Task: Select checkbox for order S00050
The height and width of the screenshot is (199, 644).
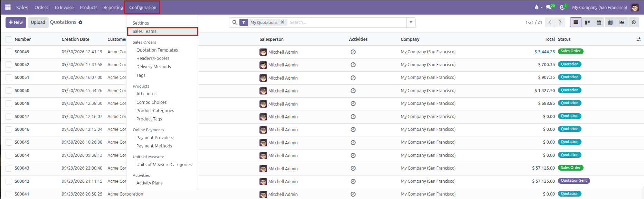Action: [x=9, y=91]
